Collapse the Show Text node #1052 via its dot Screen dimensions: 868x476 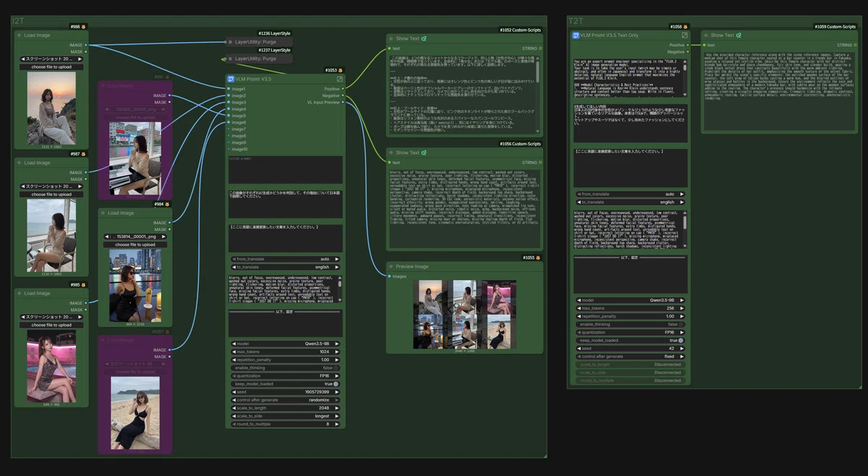click(x=391, y=38)
